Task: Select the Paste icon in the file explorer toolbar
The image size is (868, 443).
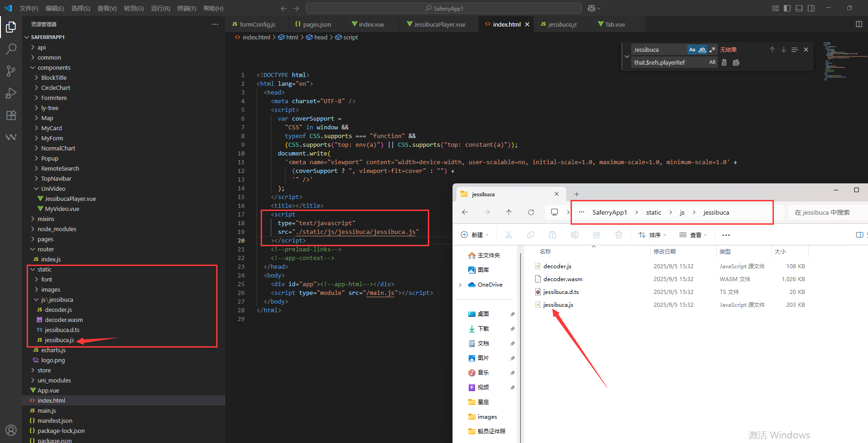Action: [552, 234]
